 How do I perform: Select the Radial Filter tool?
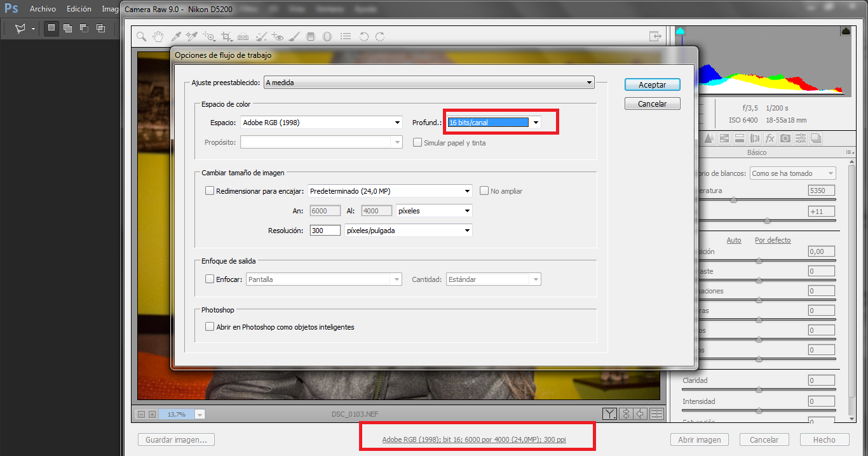click(327, 36)
